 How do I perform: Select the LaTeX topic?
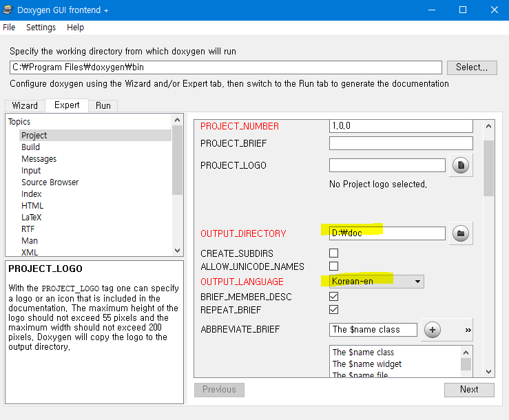[x=31, y=217]
